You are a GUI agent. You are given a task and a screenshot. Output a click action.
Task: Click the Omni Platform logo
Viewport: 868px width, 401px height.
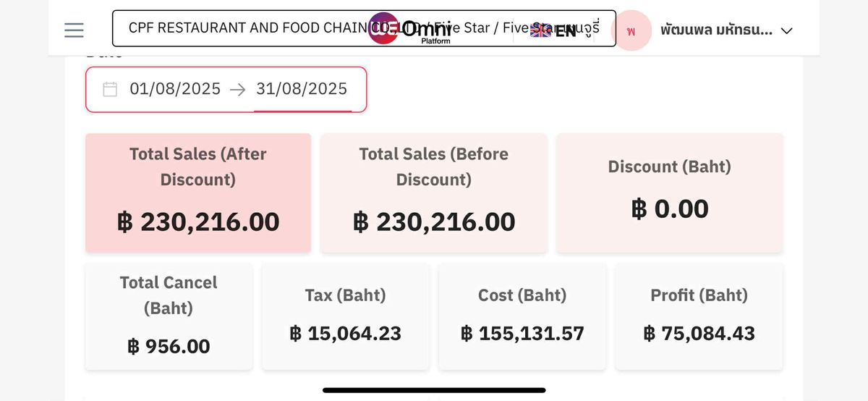click(409, 29)
